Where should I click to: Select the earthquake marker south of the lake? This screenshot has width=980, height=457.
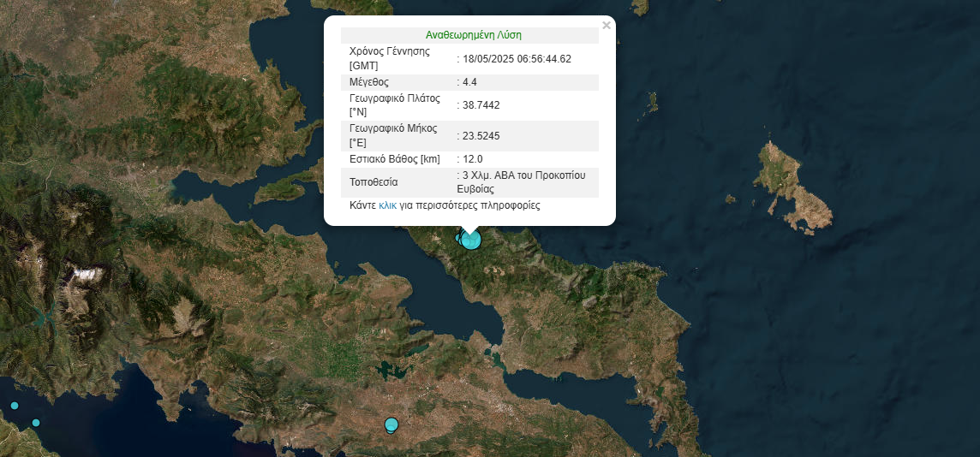[x=391, y=424]
